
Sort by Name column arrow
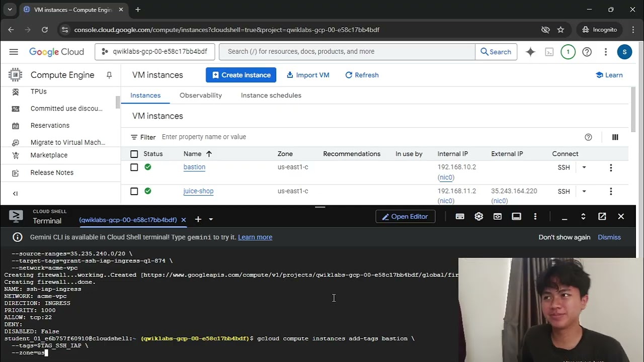pyautogui.click(x=209, y=154)
